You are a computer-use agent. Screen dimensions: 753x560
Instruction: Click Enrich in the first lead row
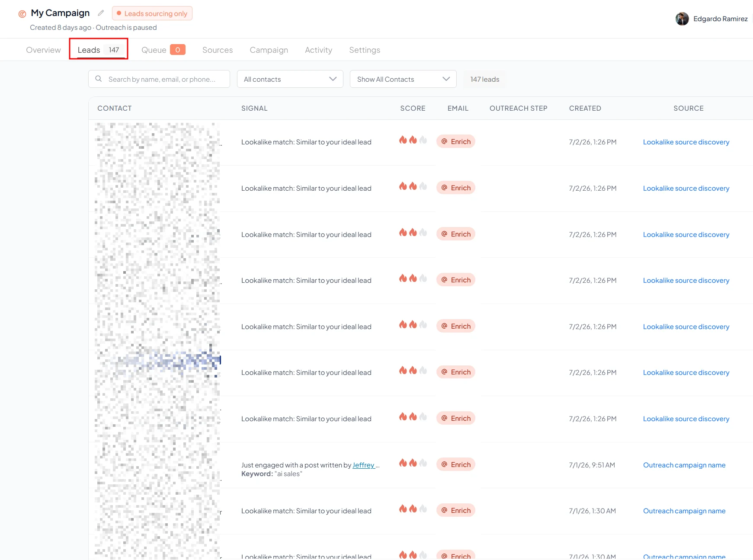456,141
